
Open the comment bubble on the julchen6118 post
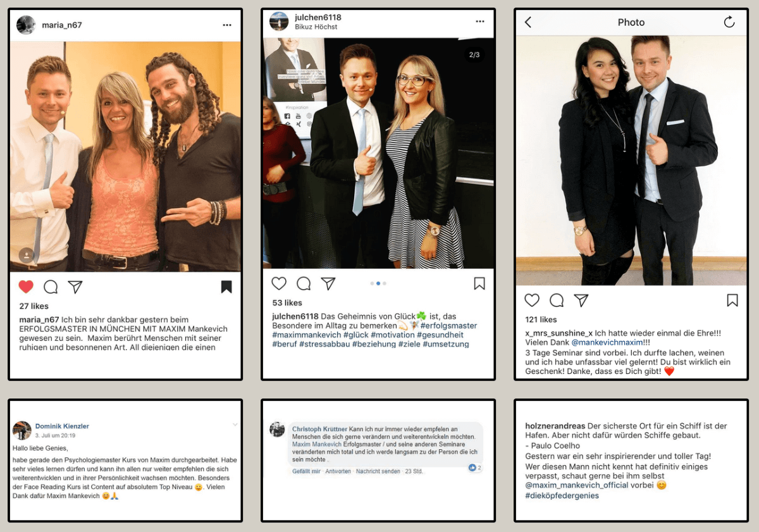(304, 283)
